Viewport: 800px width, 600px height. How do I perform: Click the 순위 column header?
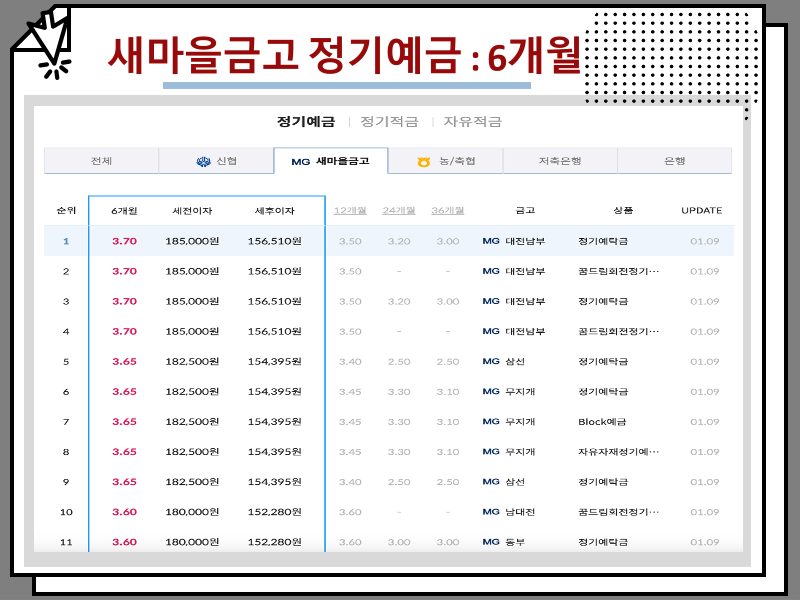(66, 210)
